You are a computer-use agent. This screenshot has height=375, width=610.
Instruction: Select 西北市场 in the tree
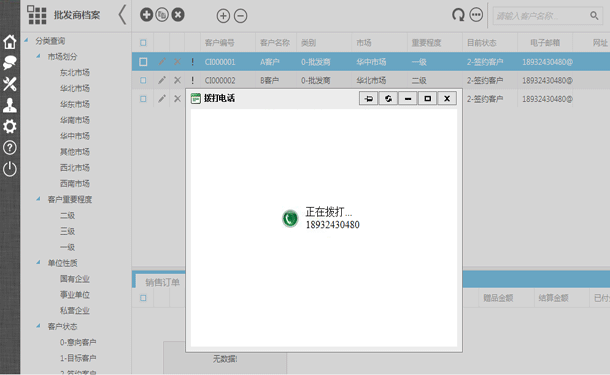75,168
